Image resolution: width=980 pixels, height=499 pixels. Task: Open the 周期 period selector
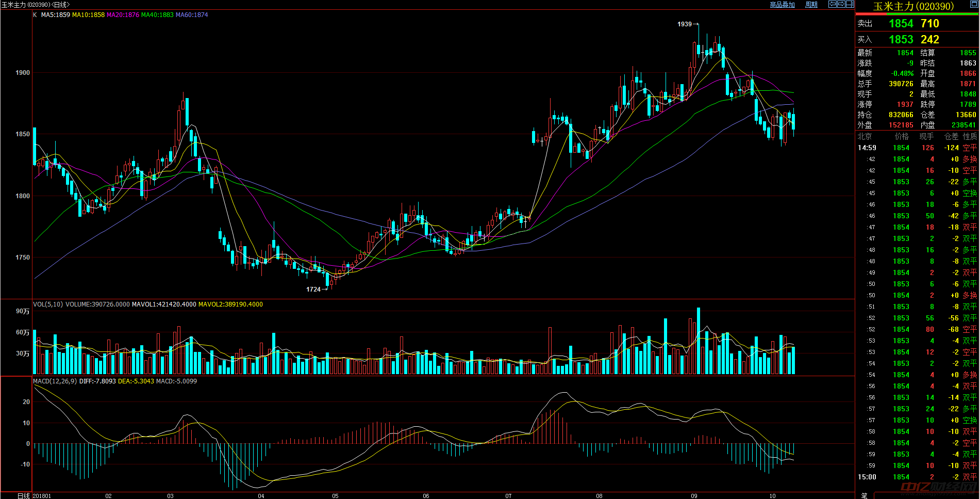click(811, 5)
